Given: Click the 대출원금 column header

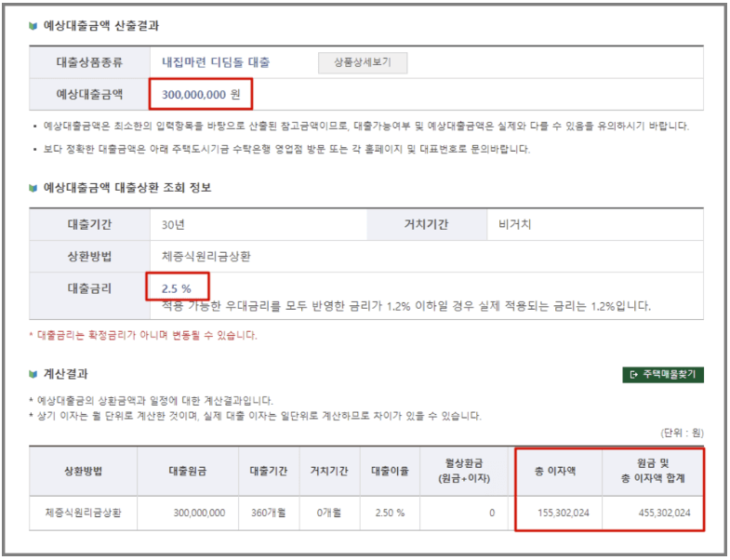Looking at the screenshot, I should pos(188,471).
